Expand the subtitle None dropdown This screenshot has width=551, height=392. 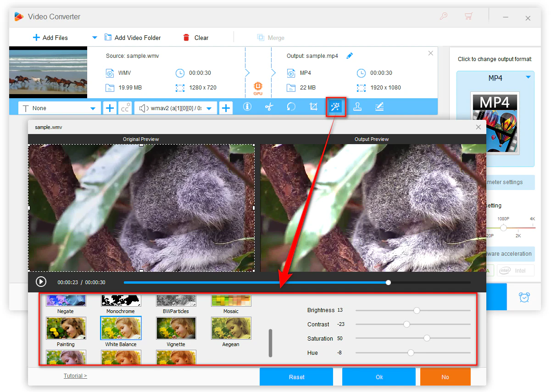[x=93, y=108]
